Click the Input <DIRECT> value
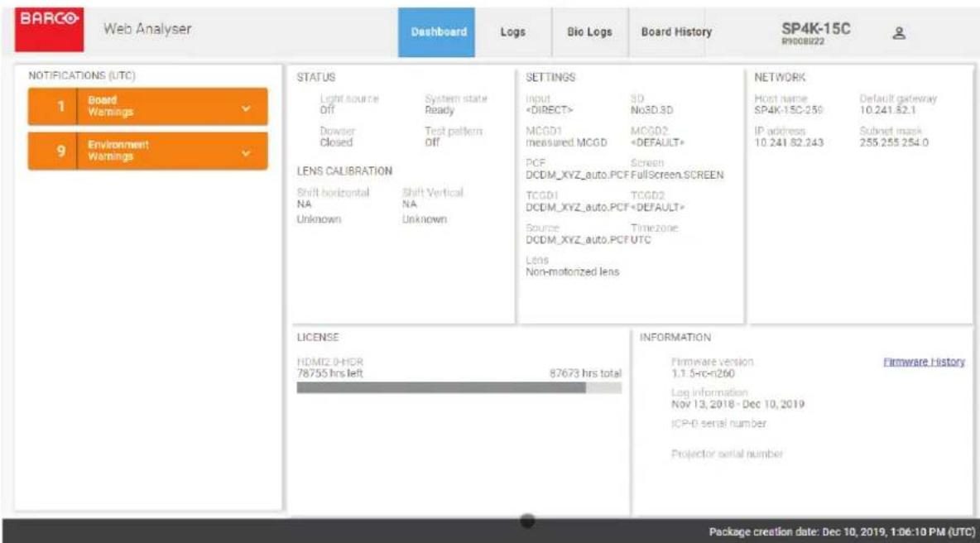The image size is (980, 543). coord(550,110)
